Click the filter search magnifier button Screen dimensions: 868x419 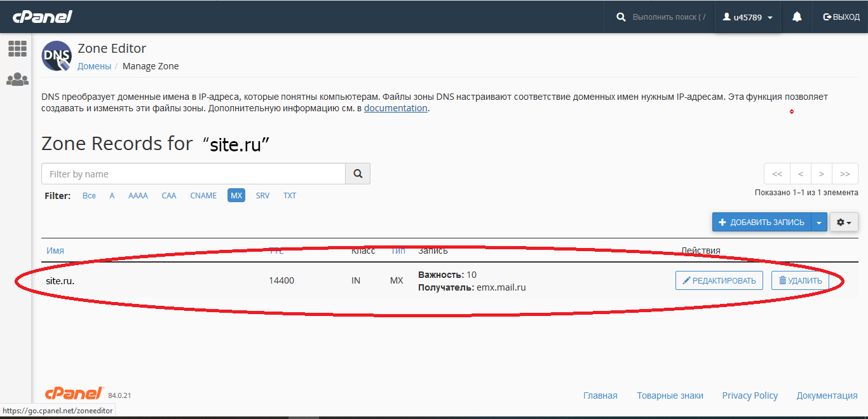(x=358, y=174)
